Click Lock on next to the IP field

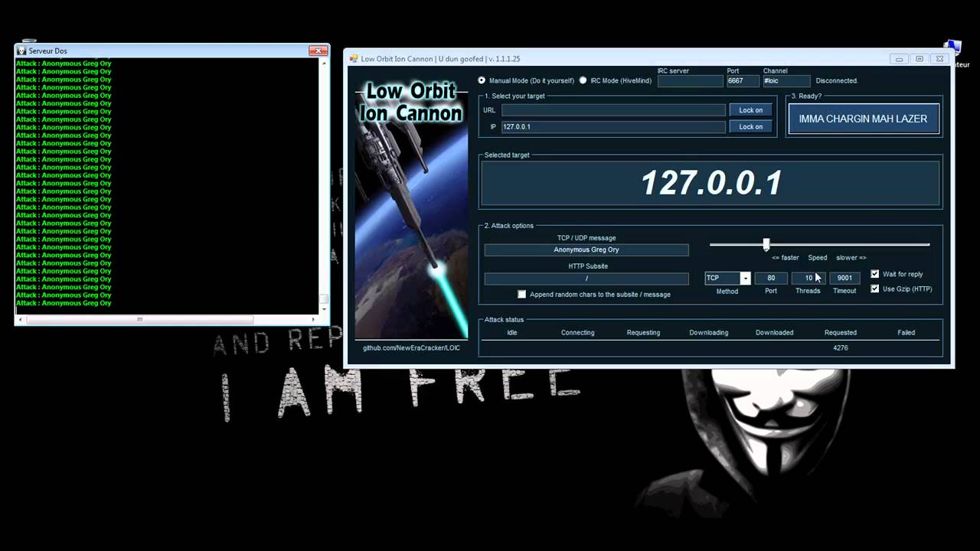(750, 127)
